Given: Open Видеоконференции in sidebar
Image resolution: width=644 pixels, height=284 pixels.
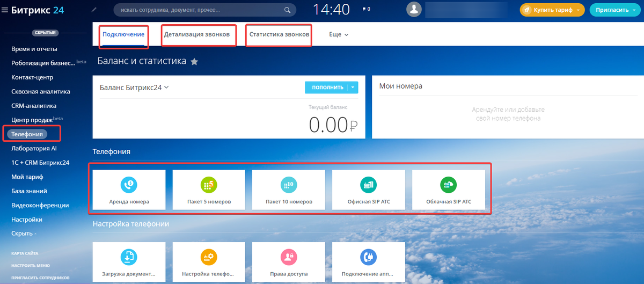Looking at the screenshot, I should click(x=40, y=205).
